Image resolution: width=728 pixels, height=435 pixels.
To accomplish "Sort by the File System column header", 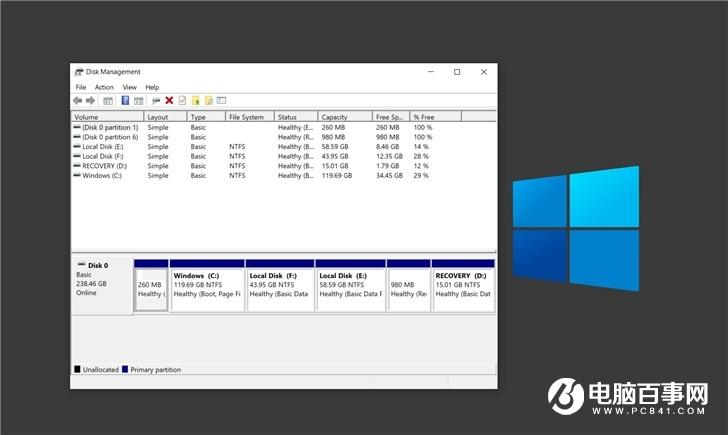I will tap(250, 117).
